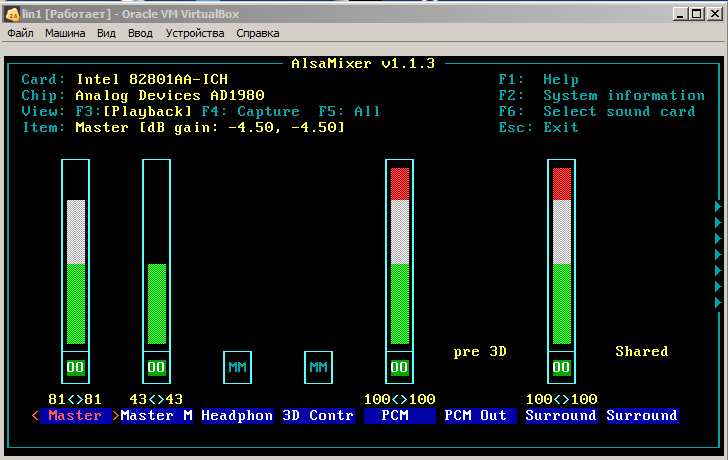Screen dimensions: 728x460
Task: Switch to F5 All view
Action: pos(350,111)
